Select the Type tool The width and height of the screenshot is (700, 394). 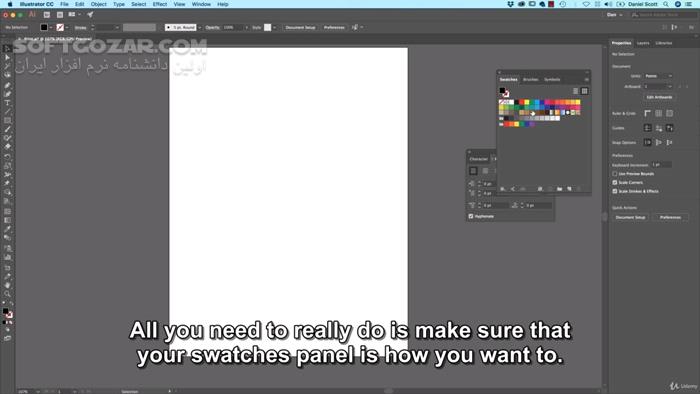[7, 103]
